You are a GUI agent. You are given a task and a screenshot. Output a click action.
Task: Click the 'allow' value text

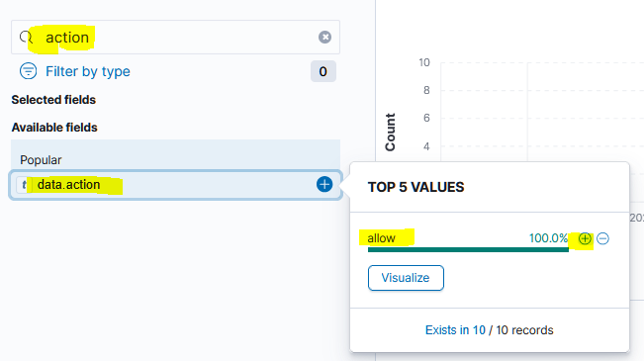[x=381, y=238]
